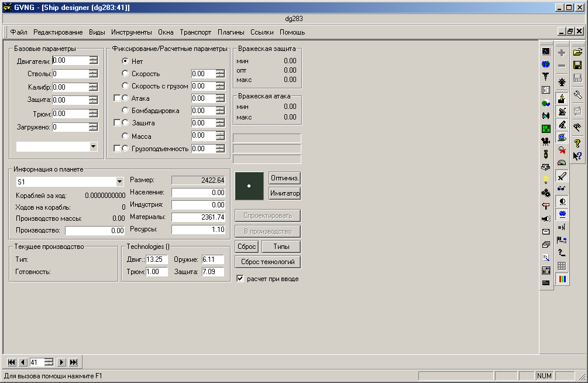Select the Бомбардировка radio button
588x383 pixels.
pyautogui.click(x=125, y=111)
